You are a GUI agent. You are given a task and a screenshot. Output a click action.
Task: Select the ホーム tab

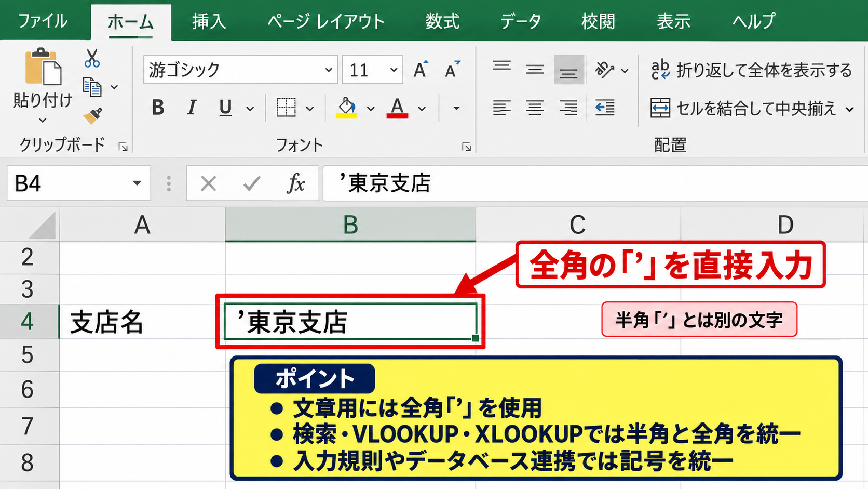click(131, 22)
